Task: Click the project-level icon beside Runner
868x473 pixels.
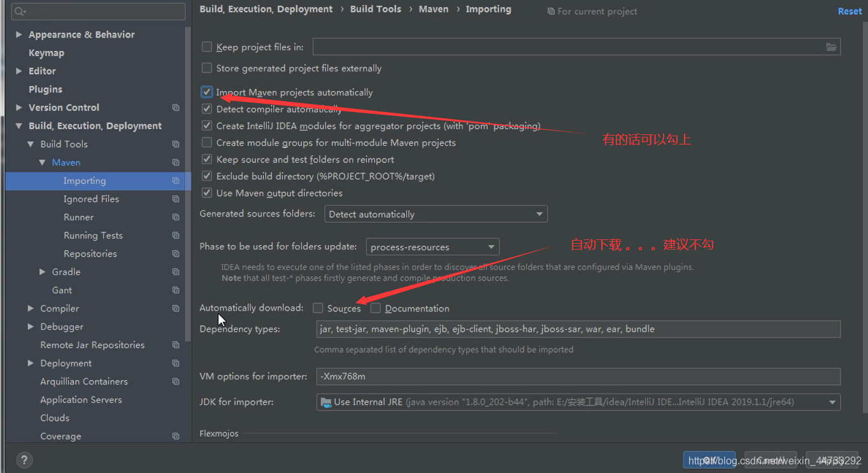Action: click(x=176, y=217)
